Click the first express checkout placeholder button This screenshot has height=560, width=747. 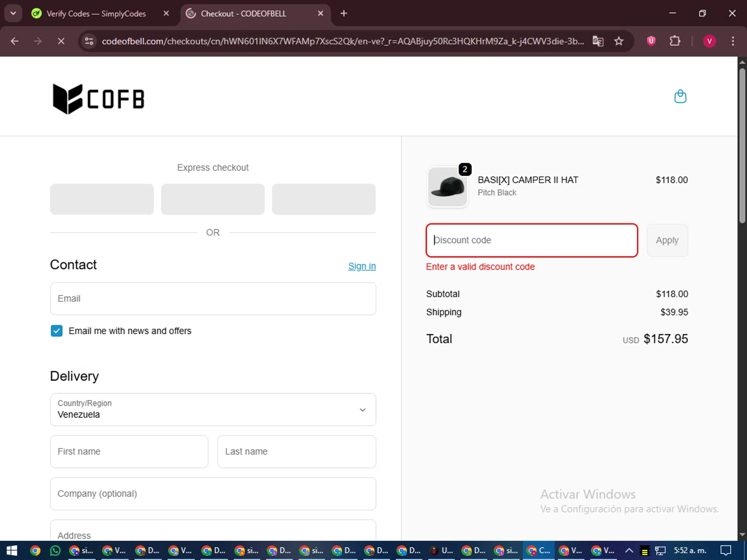pyautogui.click(x=102, y=199)
